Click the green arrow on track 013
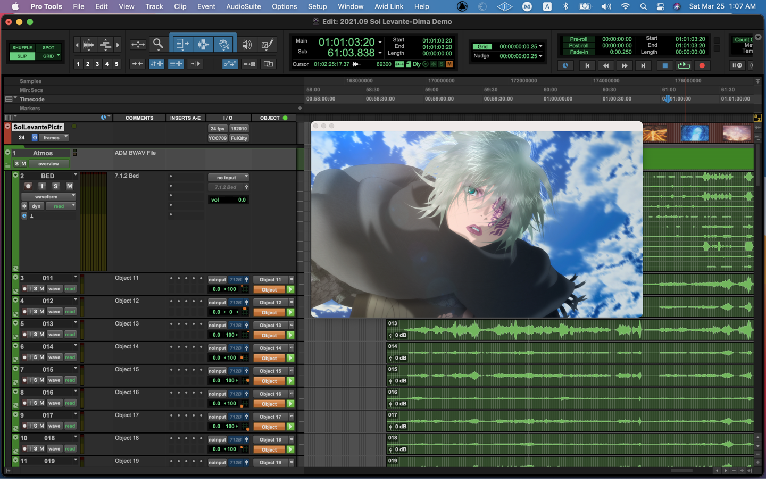This screenshot has height=479, width=766. [x=291, y=335]
